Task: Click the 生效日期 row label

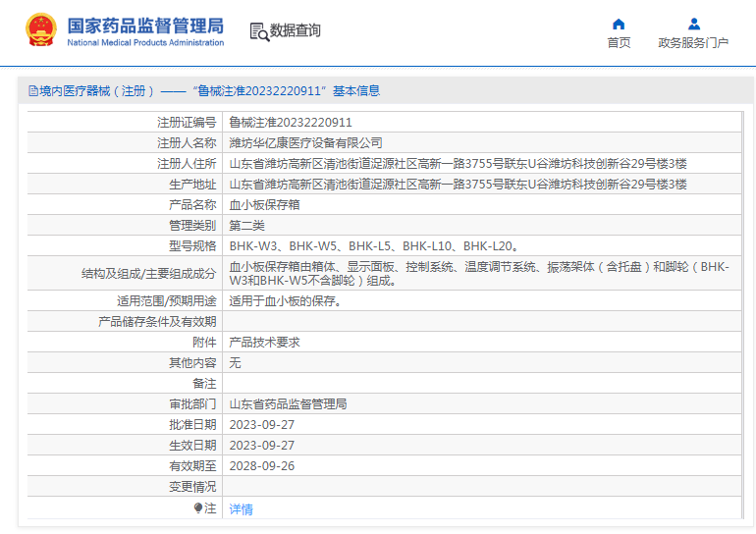Action: pyautogui.click(x=192, y=446)
